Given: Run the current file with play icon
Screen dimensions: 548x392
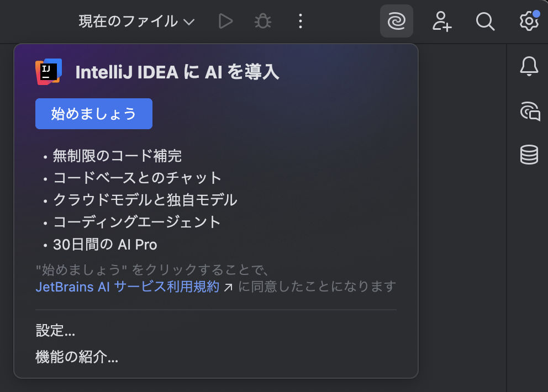Looking at the screenshot, I should tap(225, 22).
